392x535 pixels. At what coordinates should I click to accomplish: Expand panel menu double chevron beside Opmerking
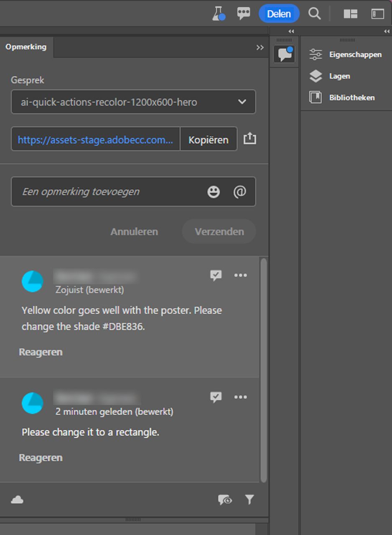(260, 47)
